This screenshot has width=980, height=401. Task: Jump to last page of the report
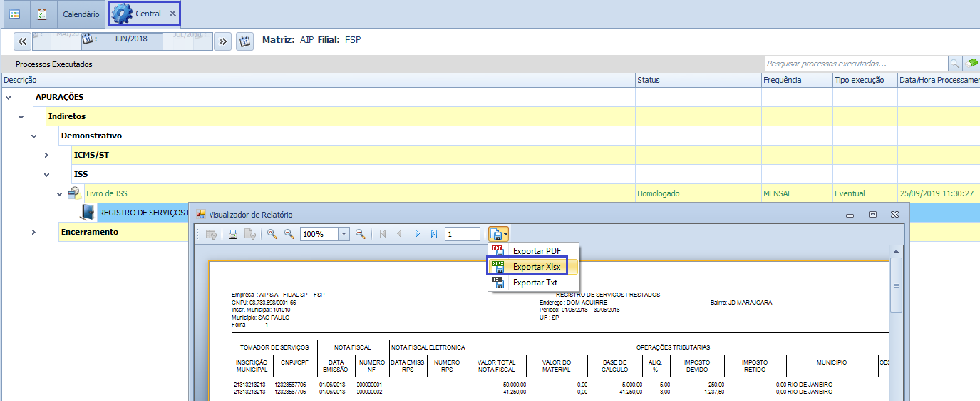[434, 234]
